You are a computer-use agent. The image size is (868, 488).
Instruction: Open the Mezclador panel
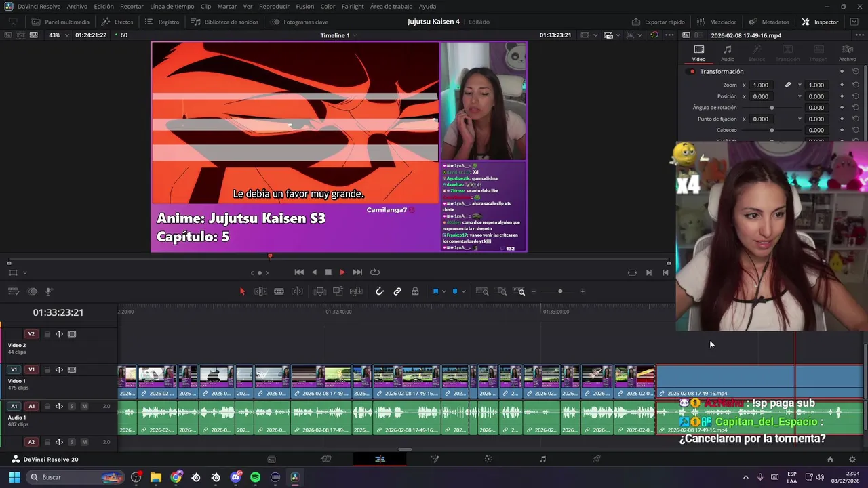coord(716,22)
